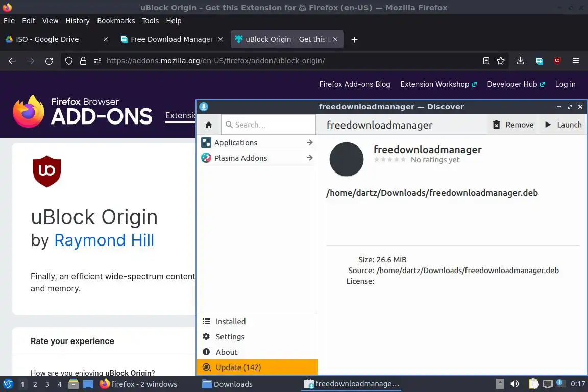Go back with Firefox back arrow
This screenshot has height=392, width=588.
12,61
